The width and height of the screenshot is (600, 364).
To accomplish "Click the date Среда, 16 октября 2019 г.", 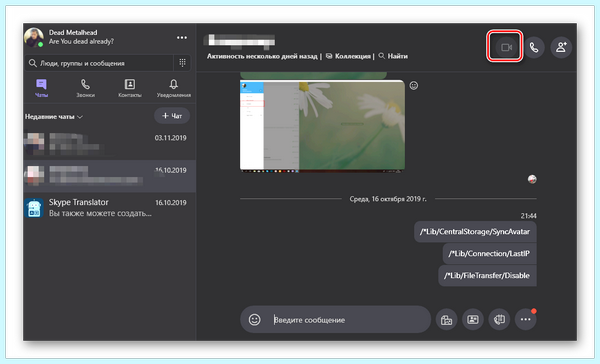I will (x=388, y=199).
